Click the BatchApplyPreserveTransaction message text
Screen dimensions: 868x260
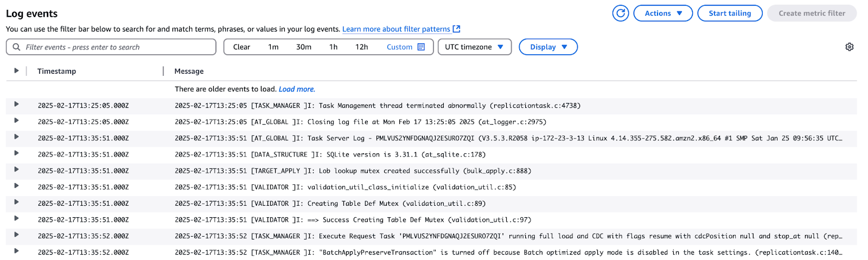(x=508, y=252)
